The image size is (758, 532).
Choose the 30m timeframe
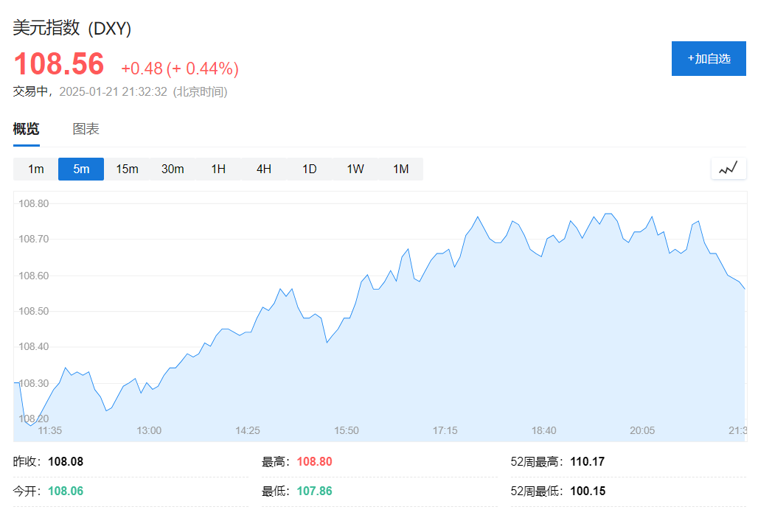[173, 169]
